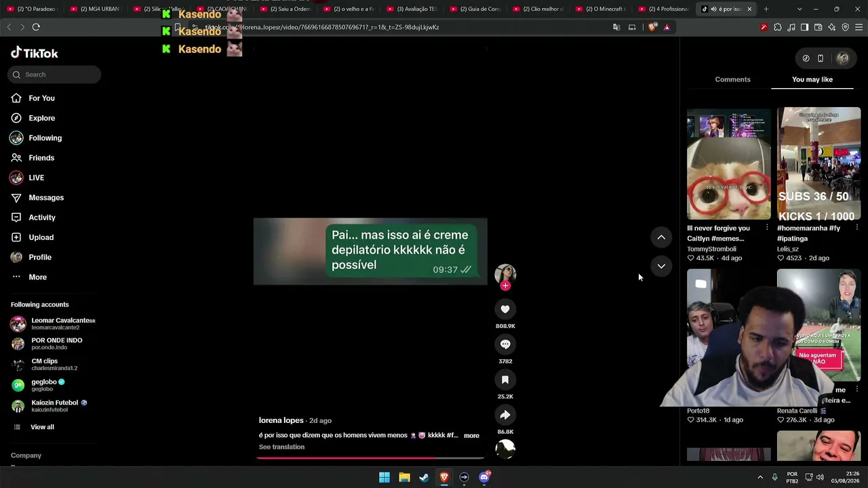The width and height of the screenshot is (868, 488).
Task: Open the creator's avatar beside the video
Action: pyautogui.click(x=505, y=274)
